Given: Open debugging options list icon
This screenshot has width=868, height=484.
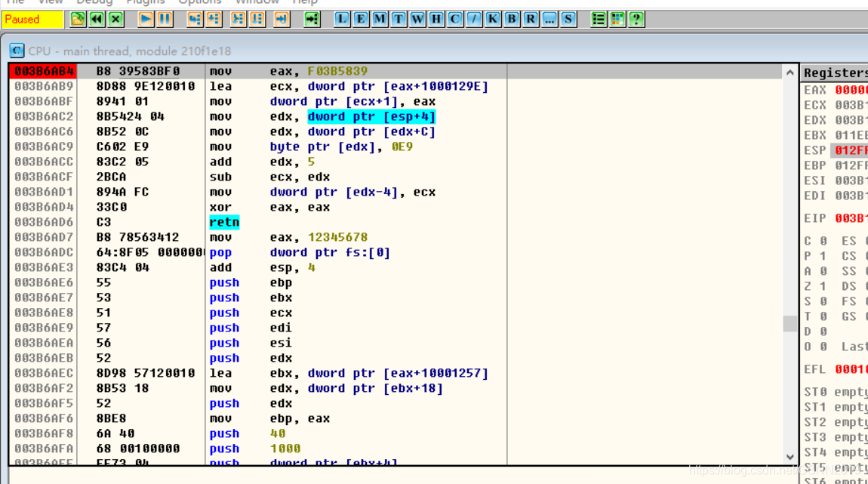Looking at the screenshot, I should coord(599,20).
